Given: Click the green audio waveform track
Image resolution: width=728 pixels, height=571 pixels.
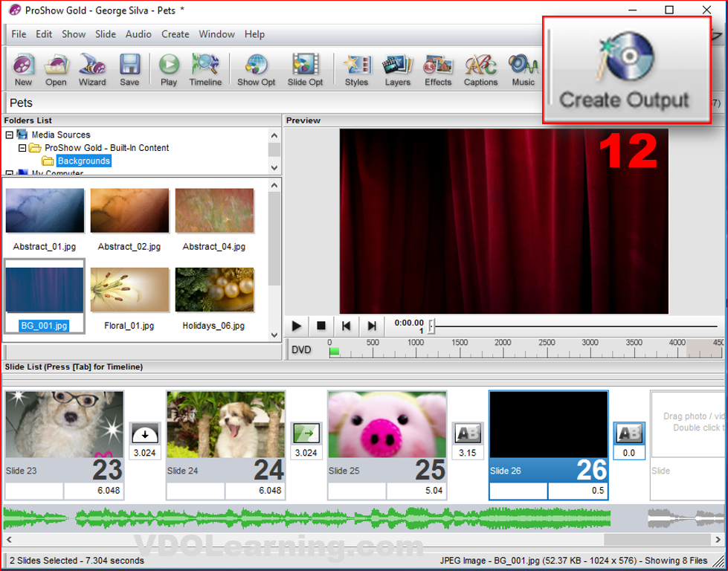Looking at the screenshot, I should 307,518.
